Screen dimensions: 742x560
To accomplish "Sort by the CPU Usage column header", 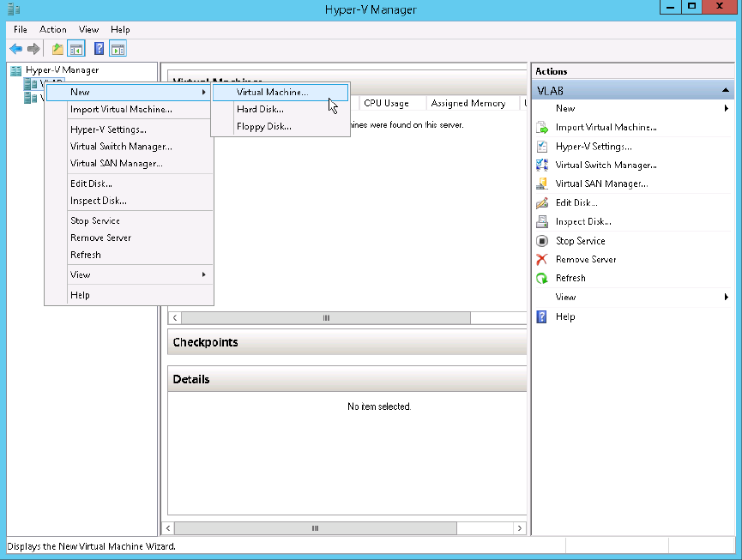I will coord(392,103).
